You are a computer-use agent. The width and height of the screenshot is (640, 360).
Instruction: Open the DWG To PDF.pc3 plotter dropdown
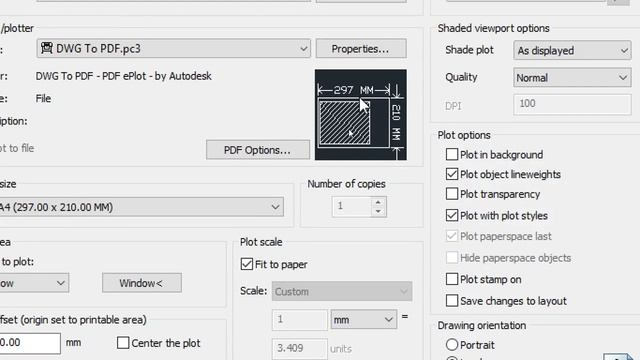pos(173,49)
